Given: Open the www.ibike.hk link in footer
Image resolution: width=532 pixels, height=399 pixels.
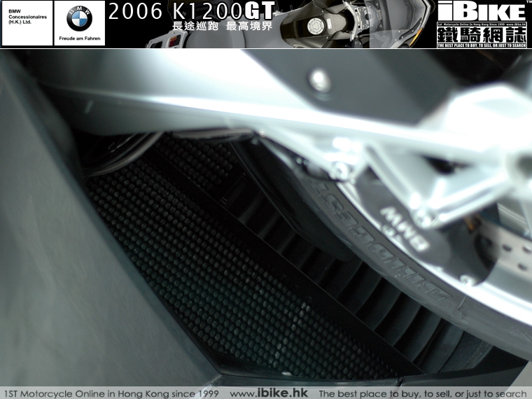Looking at the screenshot, I should pyautogui.click(x=269, y=393).
